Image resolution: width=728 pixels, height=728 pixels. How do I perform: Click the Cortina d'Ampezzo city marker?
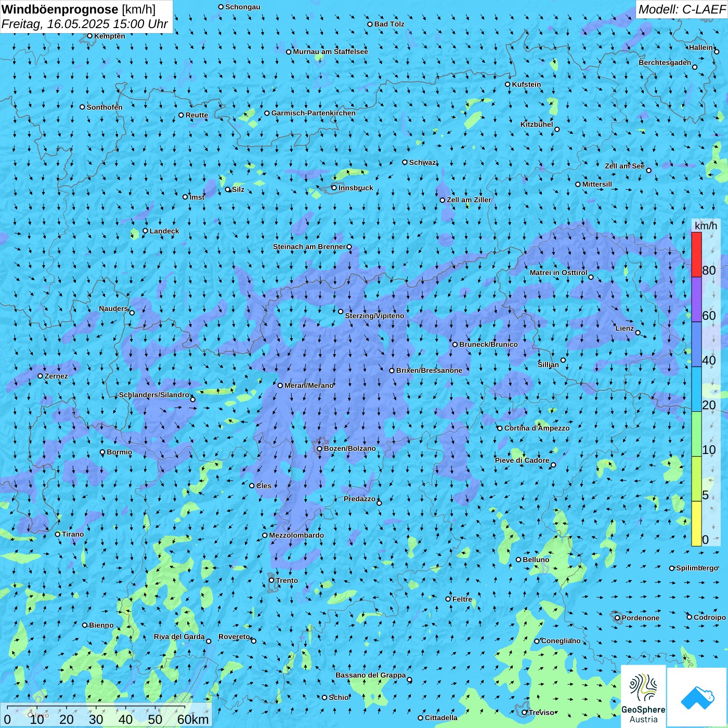coord(500,428)
